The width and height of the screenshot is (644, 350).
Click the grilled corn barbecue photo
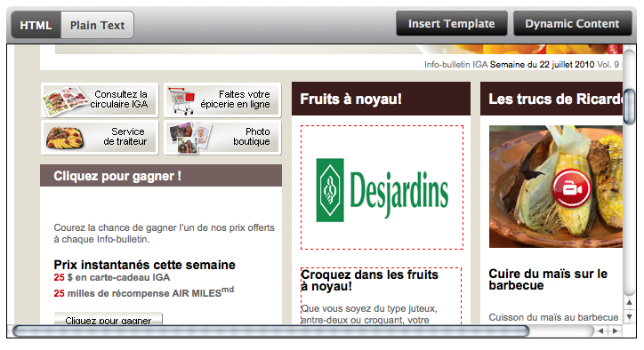[556, 187]
